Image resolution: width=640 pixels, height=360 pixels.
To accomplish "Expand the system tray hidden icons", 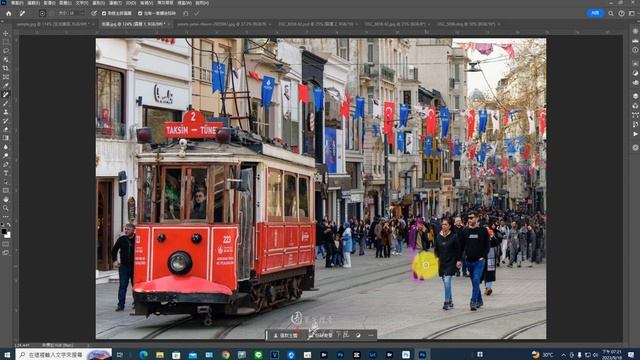I will (x=564, y=355).
